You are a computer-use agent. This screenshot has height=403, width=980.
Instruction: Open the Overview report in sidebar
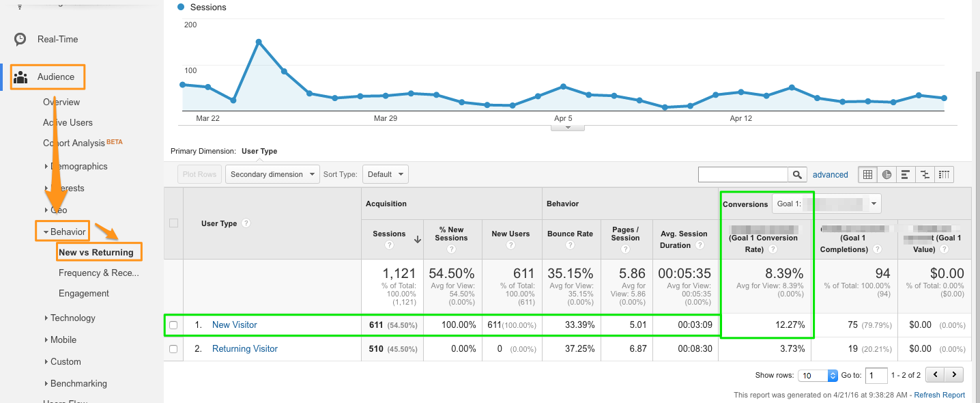click(61, 102)
